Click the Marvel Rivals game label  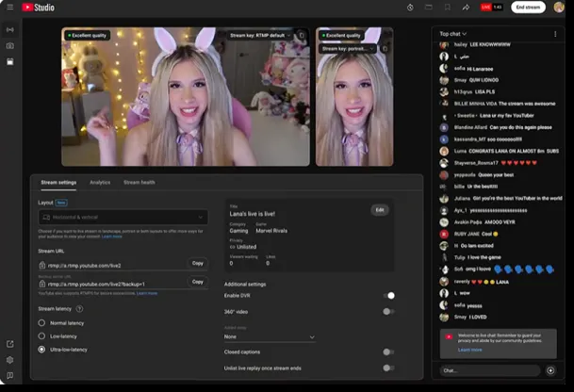point(271,231)
